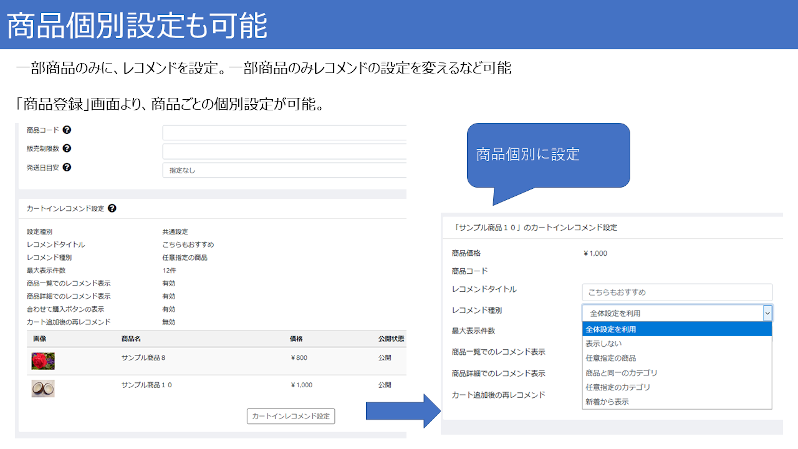Click サンプル商品10 product name in table
798x449 pixels.
[147, 385]
